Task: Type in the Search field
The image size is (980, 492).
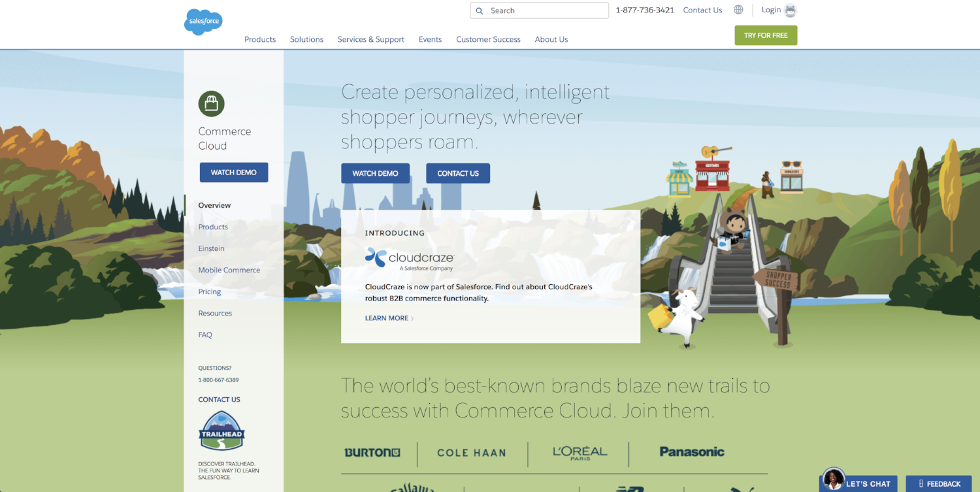Action: 539,10
